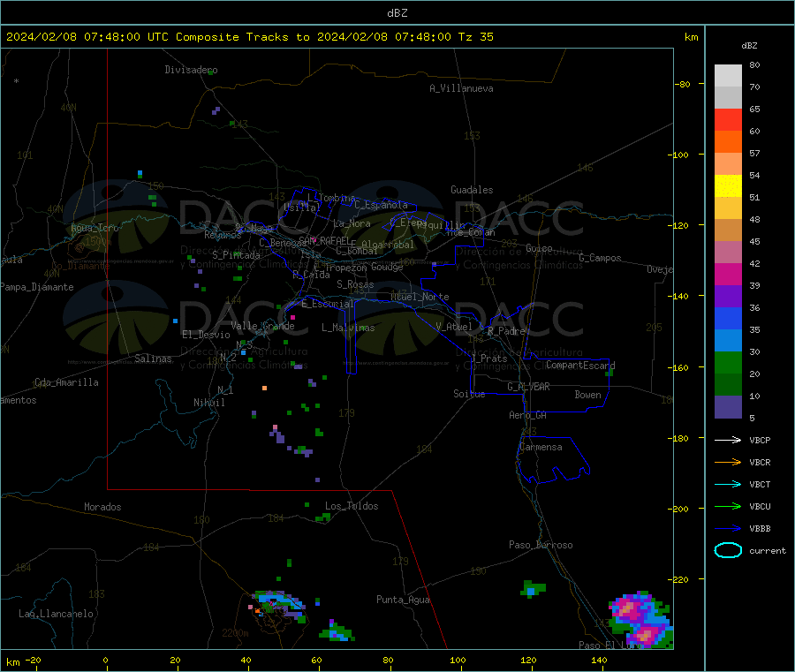Click the dBZ title at top
The image size is (795, 672).
(397, 13)
